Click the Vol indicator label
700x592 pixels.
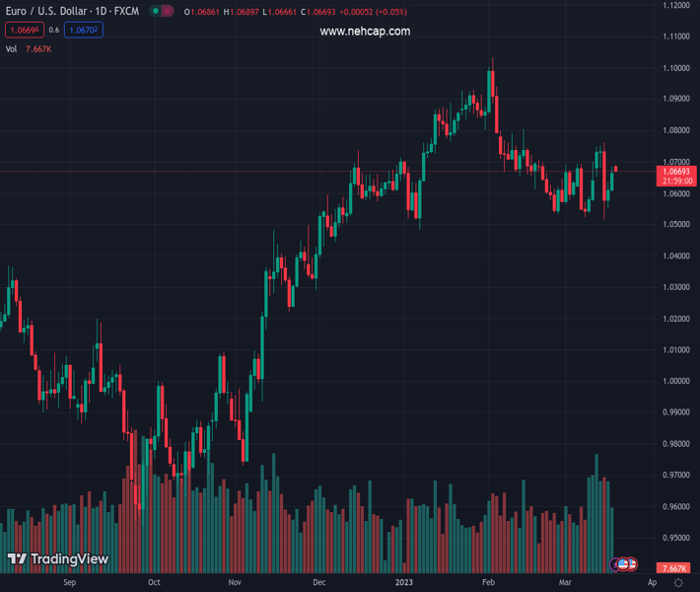click(x=12, y=48)
